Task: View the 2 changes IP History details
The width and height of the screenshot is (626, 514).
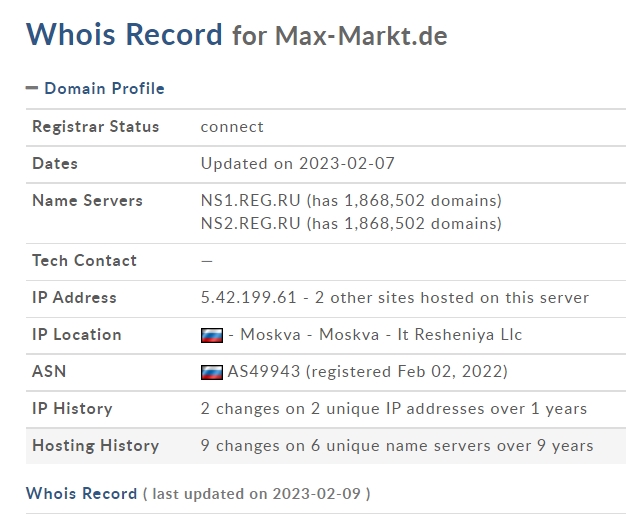Action: [x=394, y=409]
